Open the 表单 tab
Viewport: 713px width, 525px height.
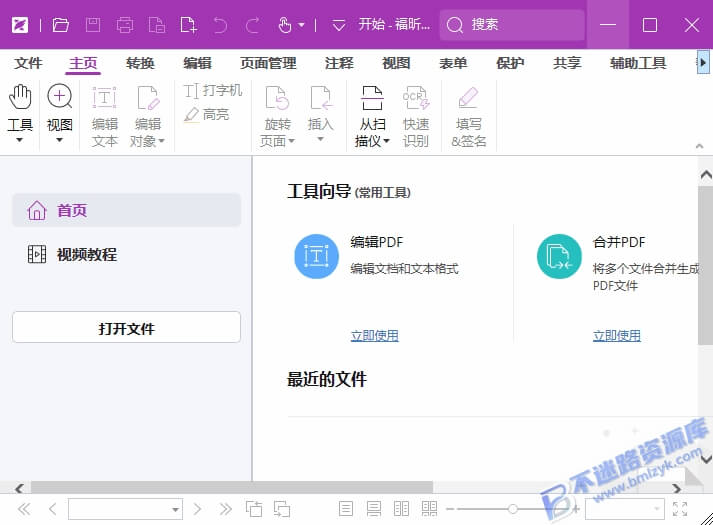[x=453, y=63]
